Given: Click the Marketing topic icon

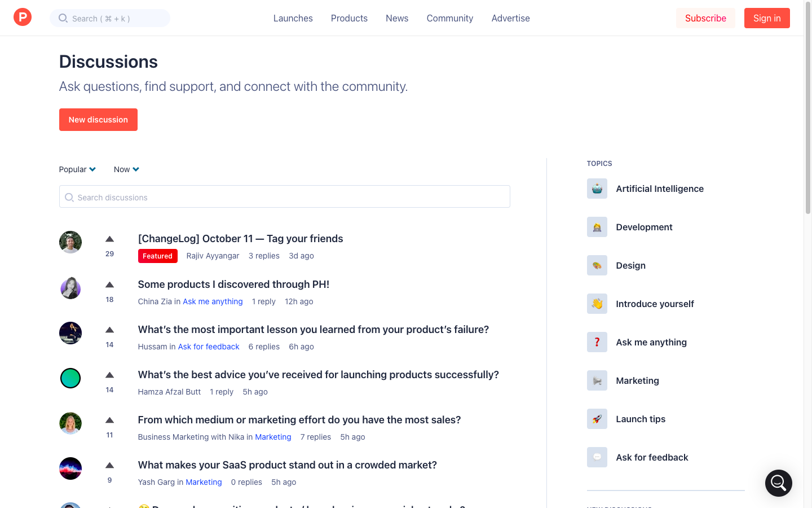Looking at the screenshot, I should coord(597,380).
